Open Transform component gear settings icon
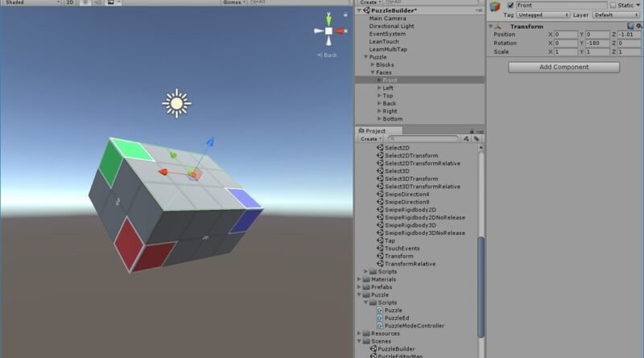The height and width of the screenshot is (358, 644). click(x=639, y=26)
